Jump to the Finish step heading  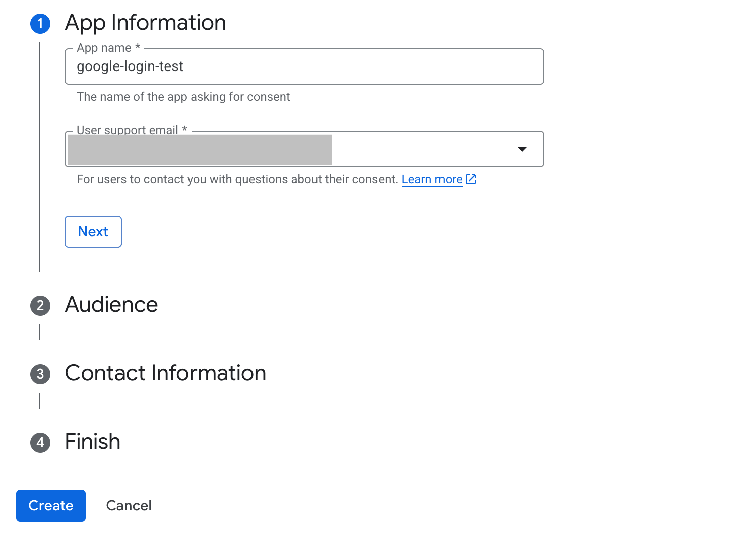click(93, 442)
